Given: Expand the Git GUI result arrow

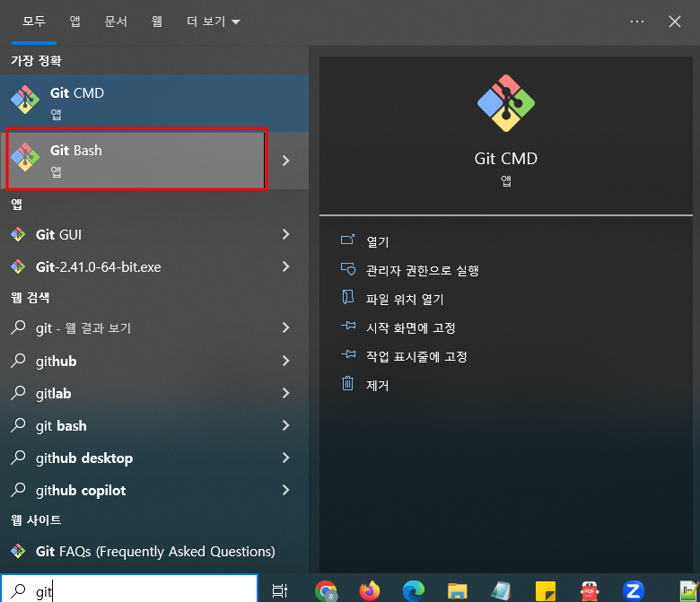Looking at the screenshot, I should click(x=286, y=234).
